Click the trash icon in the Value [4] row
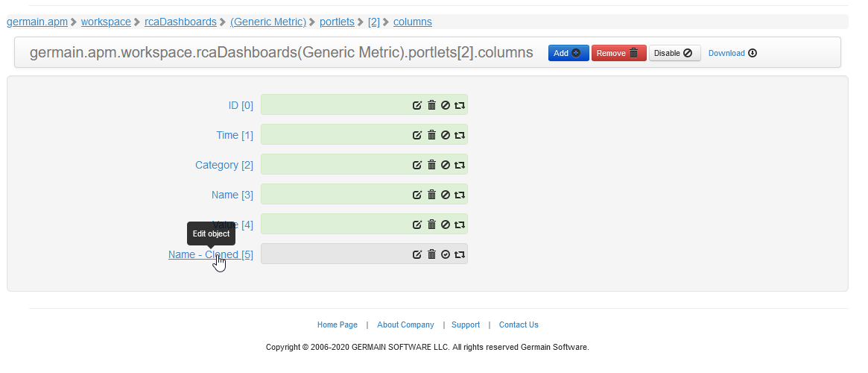Viewport: 868px width, 373px height. click(x=431, y=225)
